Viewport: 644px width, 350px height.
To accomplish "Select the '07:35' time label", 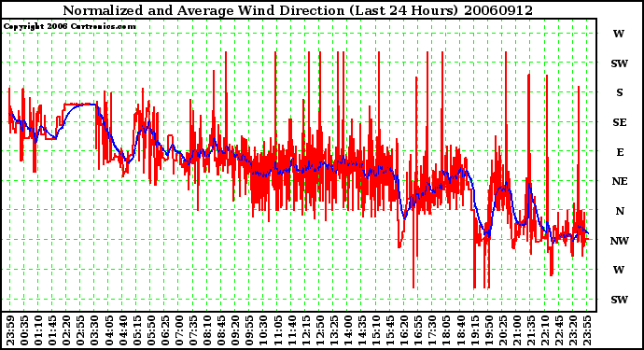I will 193,330.
